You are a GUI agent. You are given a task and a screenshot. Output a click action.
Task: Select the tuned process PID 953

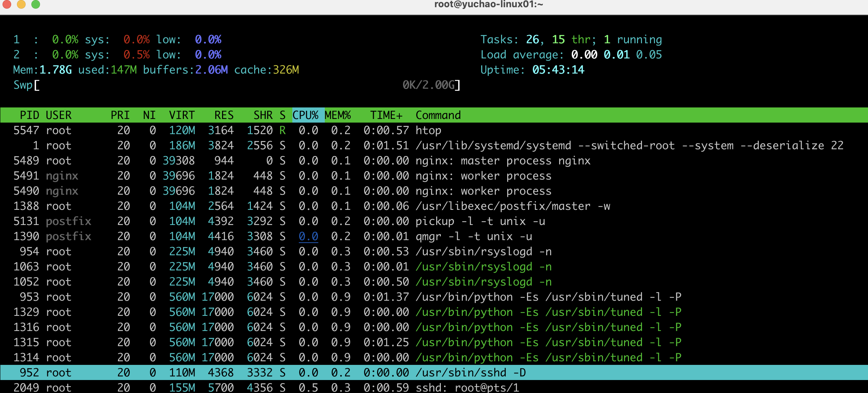tap(548, 297)
